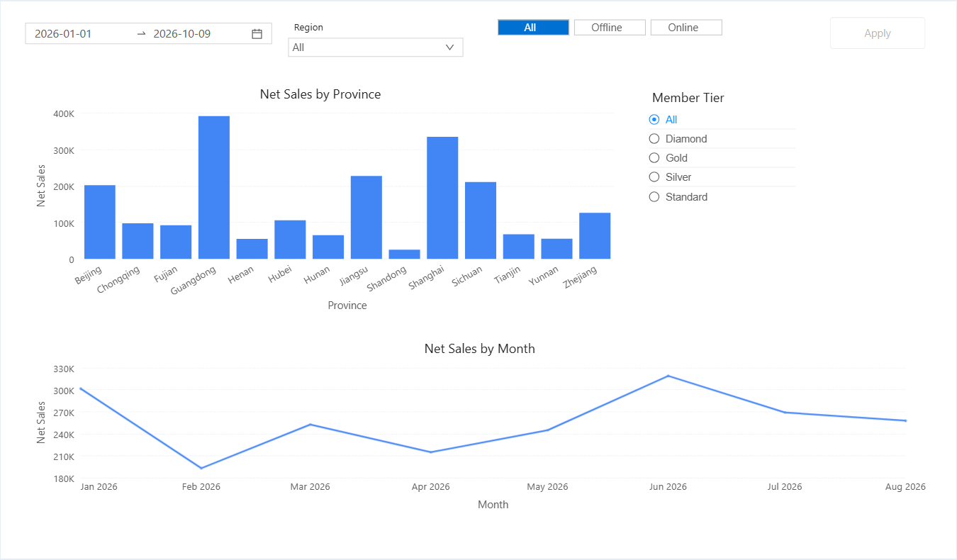
Task: Click the "Region" filter label
Action: (308, 27)
